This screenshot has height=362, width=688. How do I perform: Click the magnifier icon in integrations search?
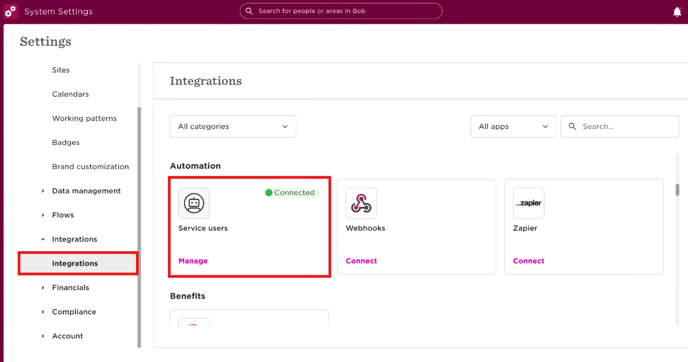pyautogui.click(x=572, y=126)
